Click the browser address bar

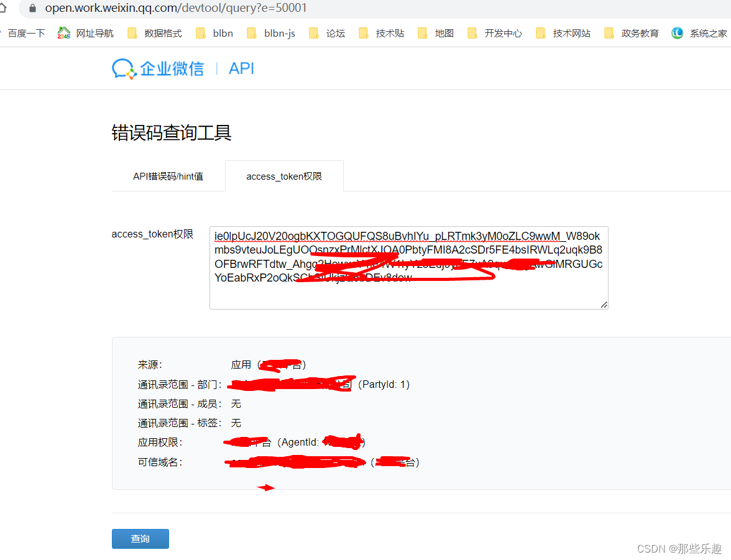[186, 10]
